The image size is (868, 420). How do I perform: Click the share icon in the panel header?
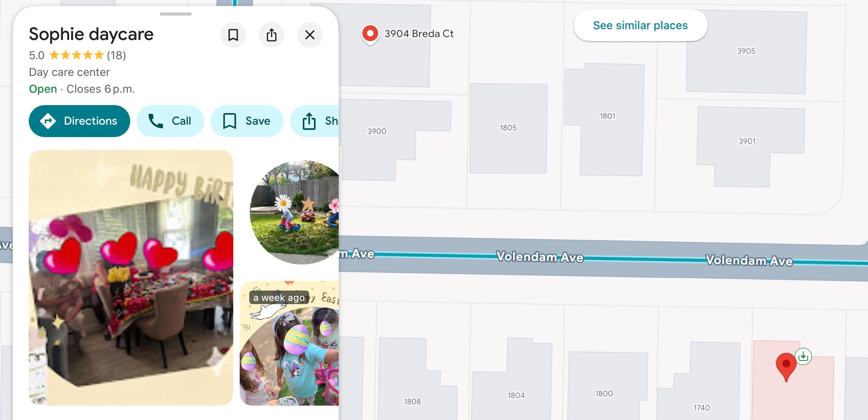[271, 35]
